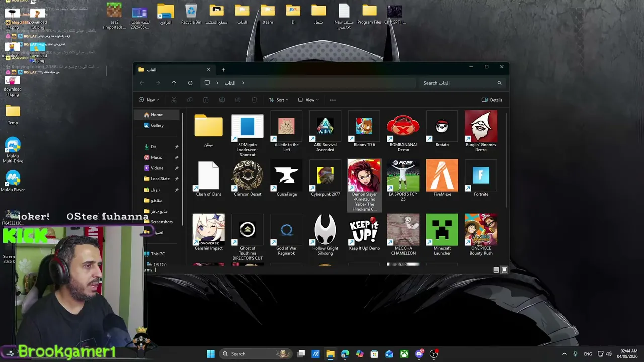Open Crimson Desert shortcut
The image size is (644, 362).
click(248, 178)
